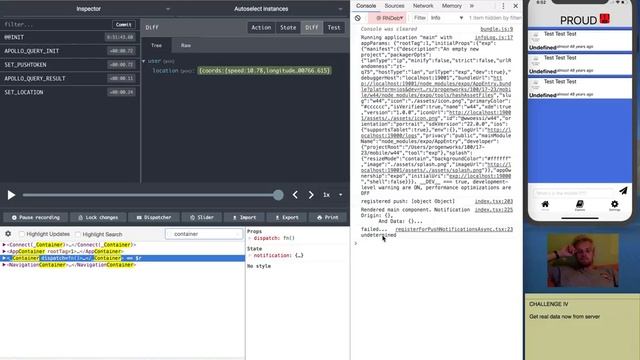This screenshot has width=640, height=360.
Task: Toggle the Slider button
Action: pyautogui.click(x=202, y=218)
